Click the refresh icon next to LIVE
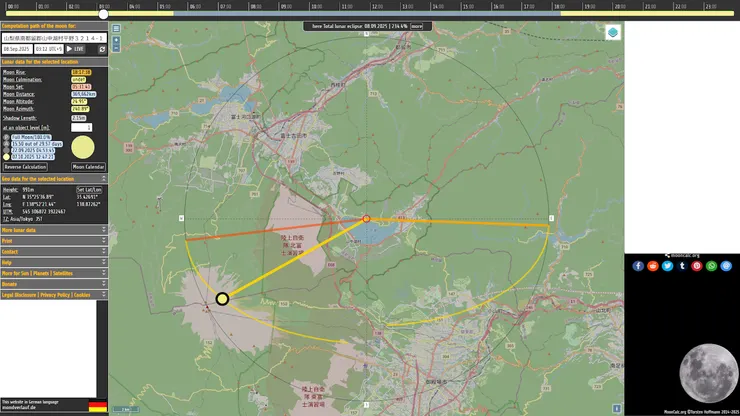The height and width of the screenshot is (416, 740). point(102,49)
